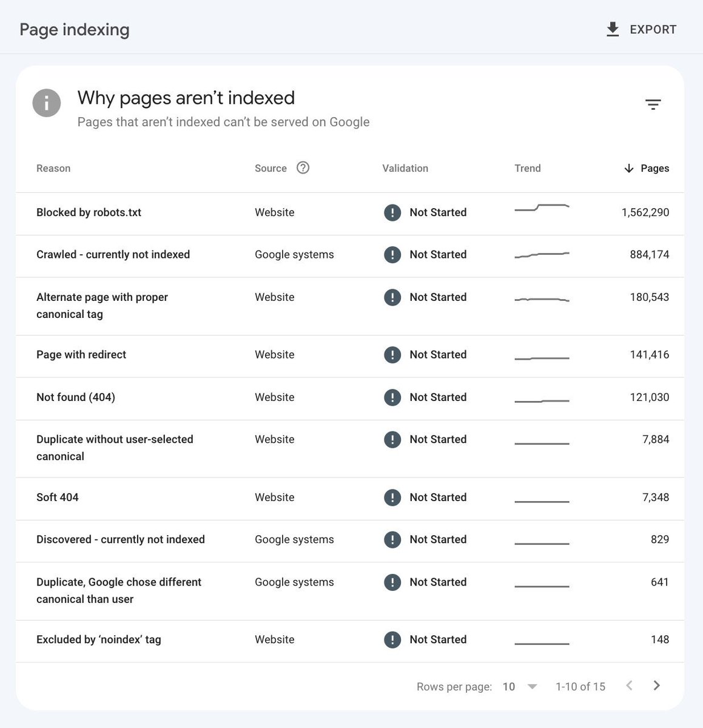703x728 pixels.
Task: Click the Validation column header
Action: pyautogui.click(x=405, y=169)
